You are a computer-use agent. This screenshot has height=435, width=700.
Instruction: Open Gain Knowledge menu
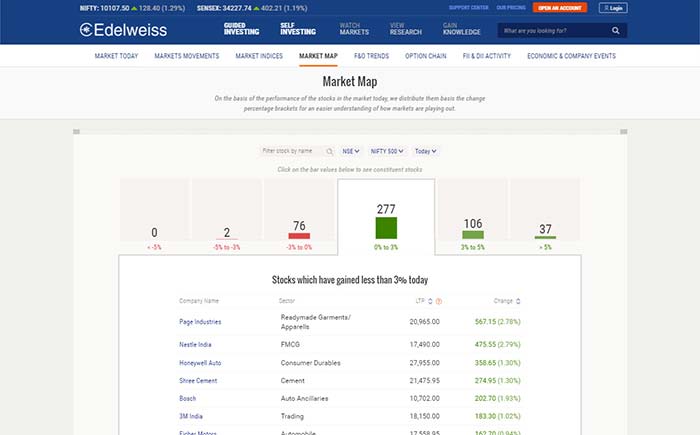pos(462,29)
